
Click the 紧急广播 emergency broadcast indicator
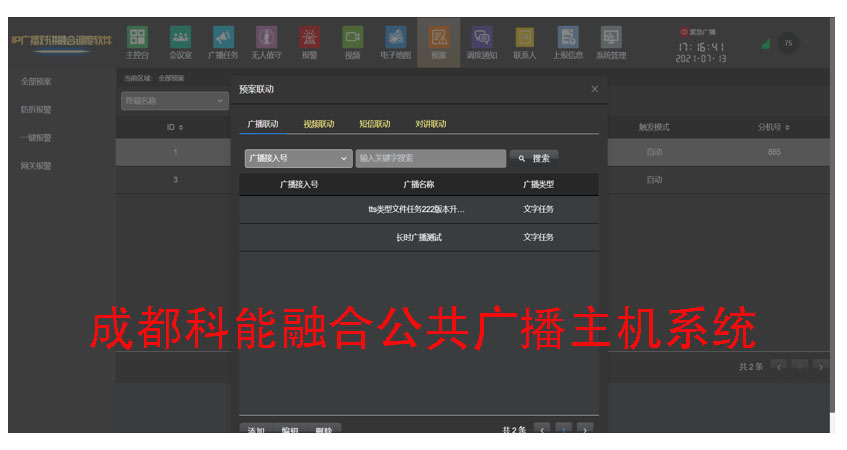698,32
